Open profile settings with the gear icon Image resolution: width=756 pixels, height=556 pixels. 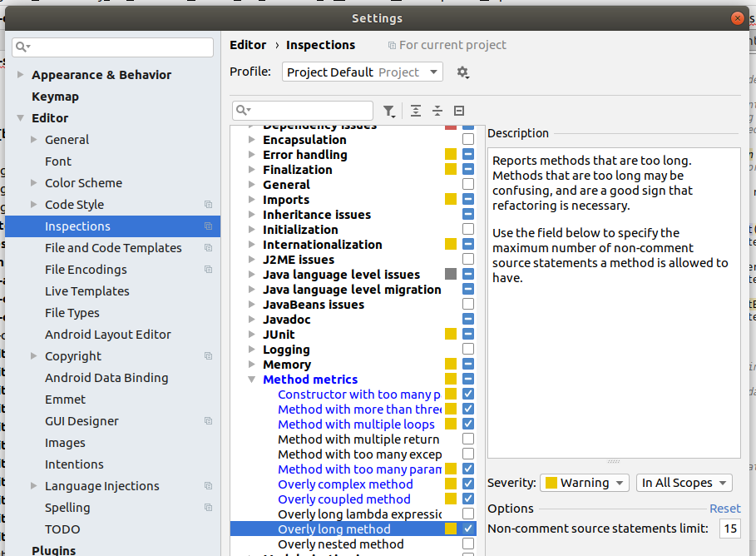tap(463, 72)
